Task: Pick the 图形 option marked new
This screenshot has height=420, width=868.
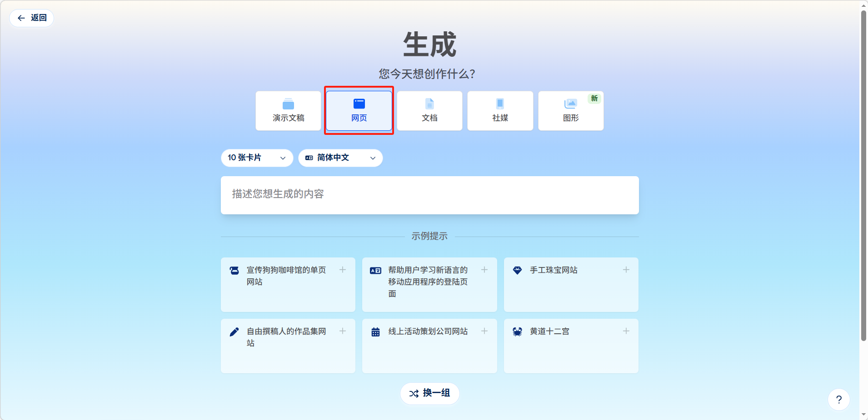Action: tap(571, 111)
